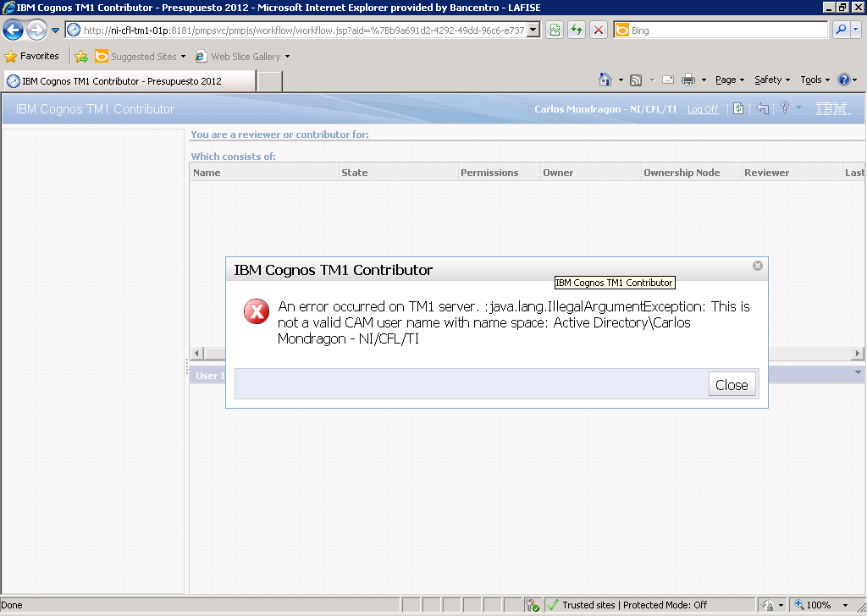Viewport: 867px width, 616px height.
Task: Click the address bar URL field
Action: [302, 30]
